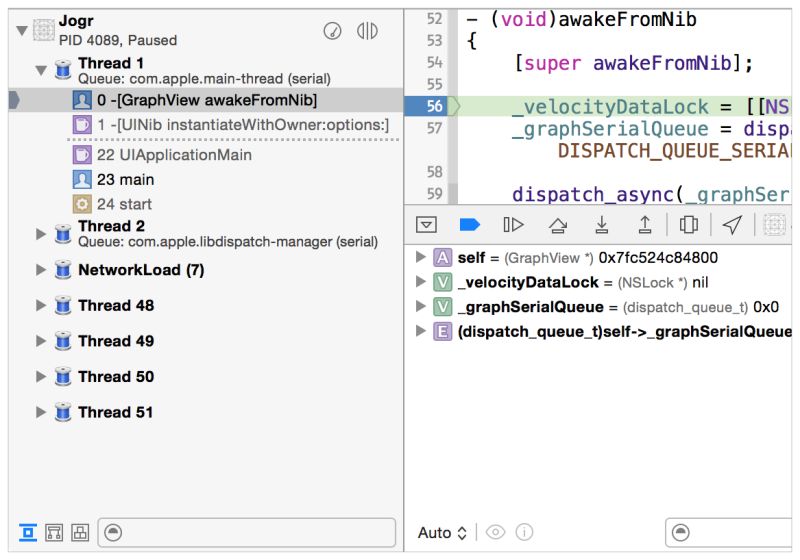
Task: Click the E expression icon
Action: click(x=442, y=331)
